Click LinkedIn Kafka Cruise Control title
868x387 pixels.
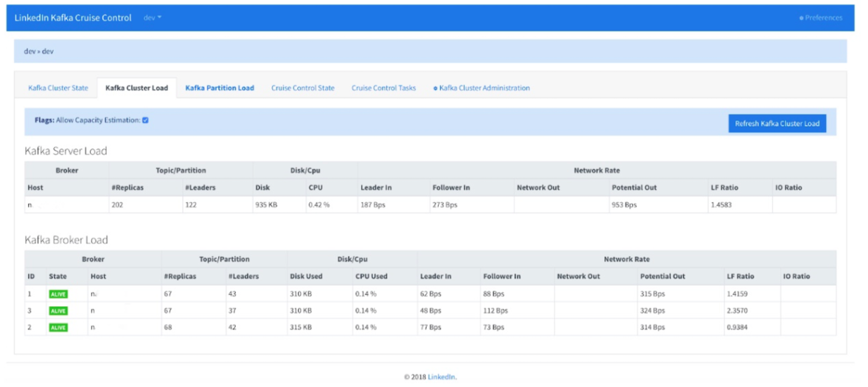pos(73,18)
